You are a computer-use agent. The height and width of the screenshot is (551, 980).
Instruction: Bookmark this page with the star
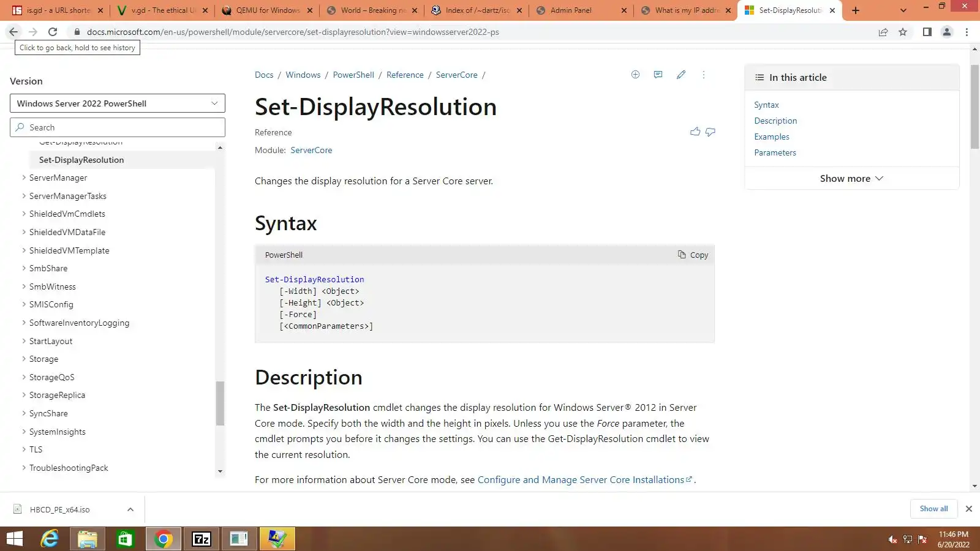[903, 32]
